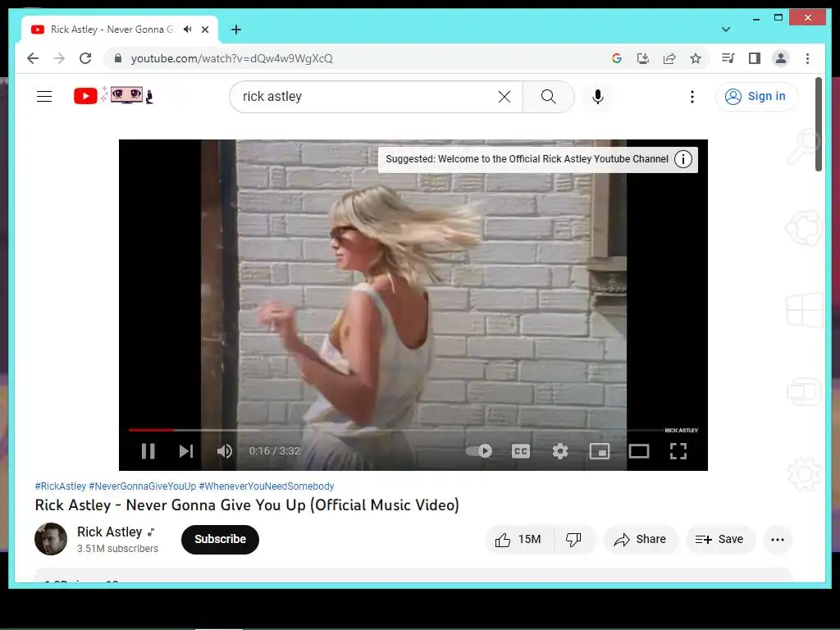Reload the YouTube page
840x630 pixels.
coord(85,58)
